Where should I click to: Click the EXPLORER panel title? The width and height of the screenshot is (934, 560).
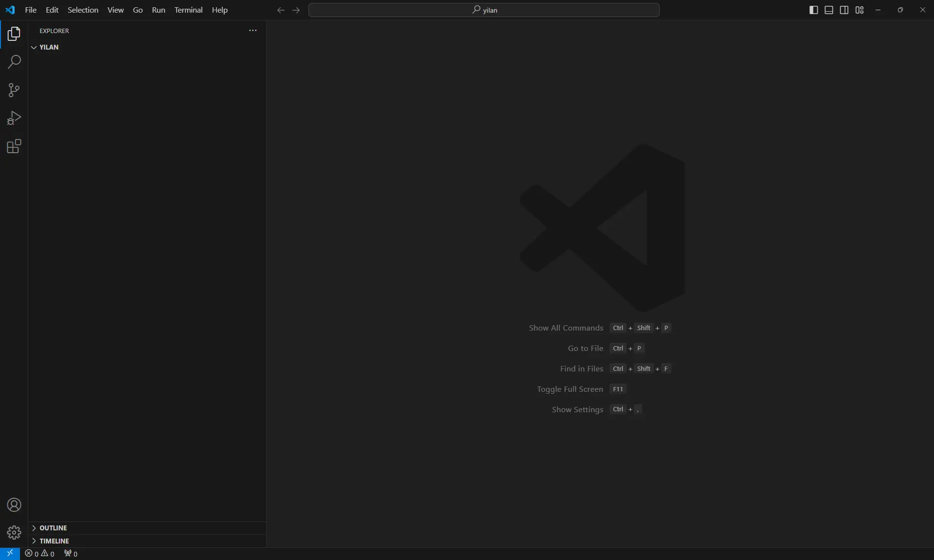tap(54, 31)
